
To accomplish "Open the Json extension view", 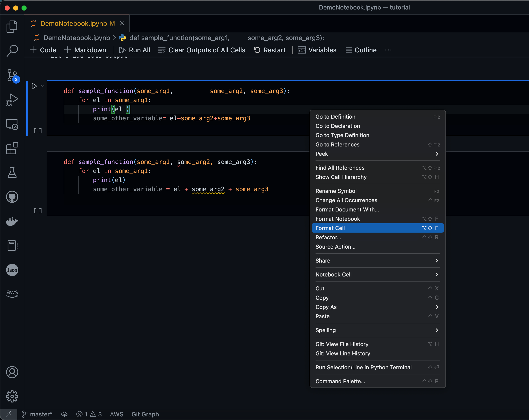I will [12, 270].
